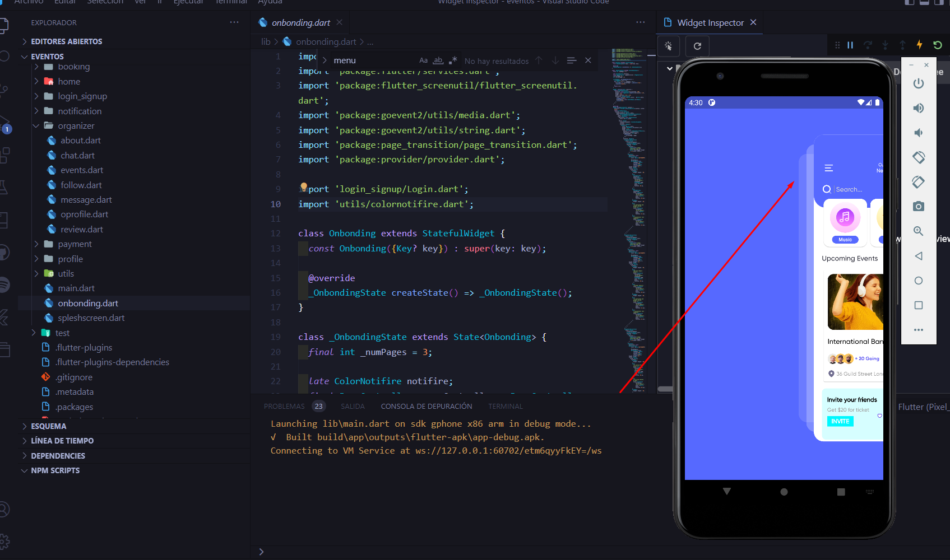The image size is (950, 560).
Task: Open Ejecutar menu in menu bar
Action: 188,2
